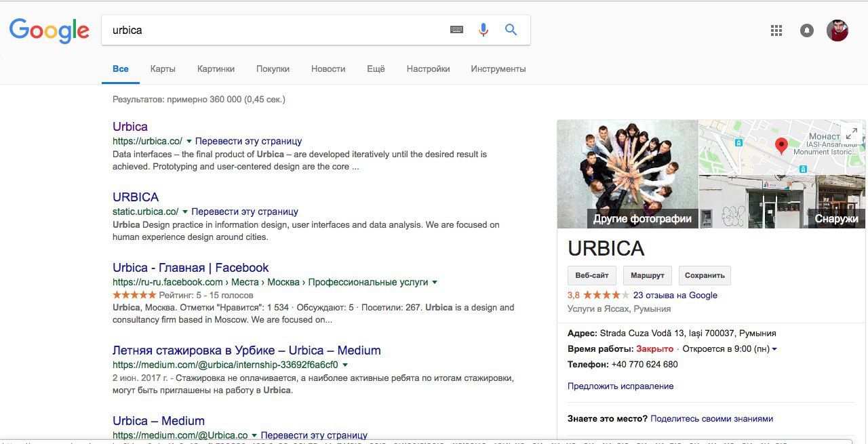Switch to the Картинки tab
Image resolution: width=868 pixels, height=444 pixels.
(x=216, y=69)
